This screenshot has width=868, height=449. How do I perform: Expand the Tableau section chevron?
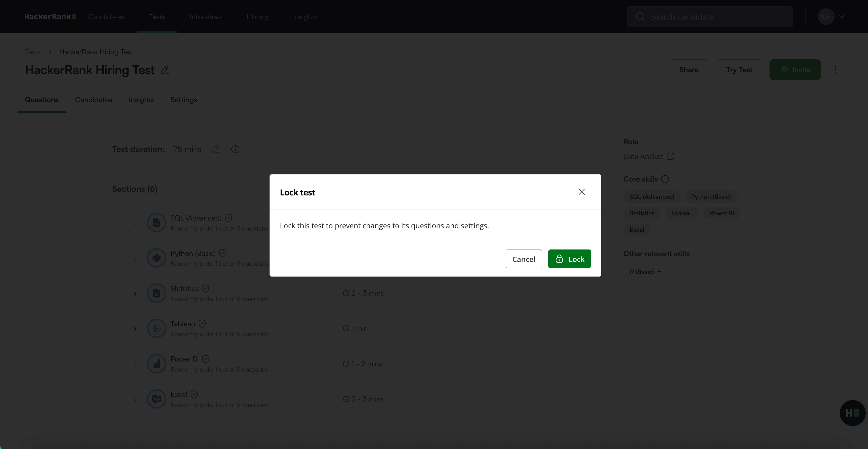[x=135, y=329]
